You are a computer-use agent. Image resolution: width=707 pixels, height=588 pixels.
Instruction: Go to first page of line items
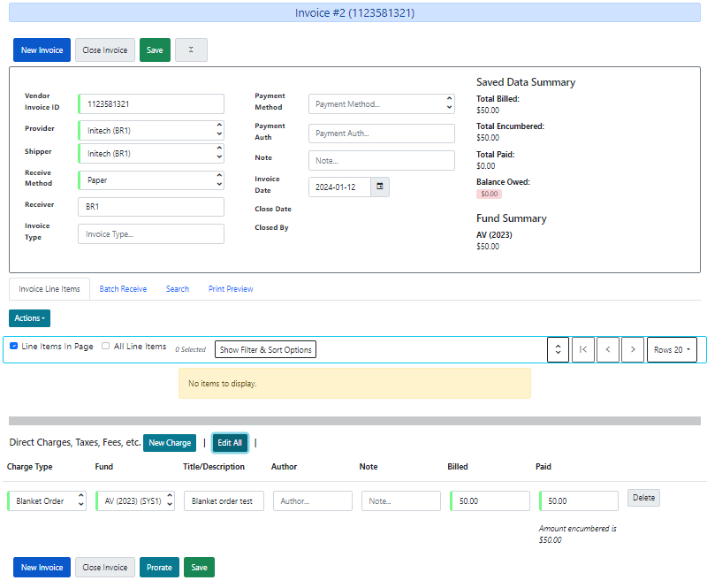pyautogui.click(x=582, y=349)
